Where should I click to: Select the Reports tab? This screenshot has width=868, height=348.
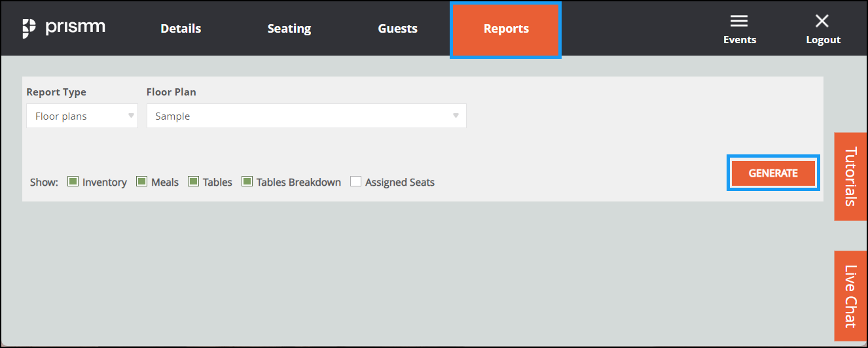point(506,29)
